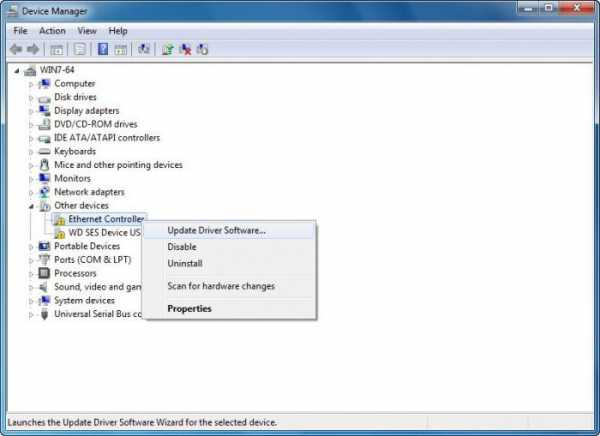Click the status bar Update Driver Wizard text
The image size is (600, 436).
click(142, 423)
